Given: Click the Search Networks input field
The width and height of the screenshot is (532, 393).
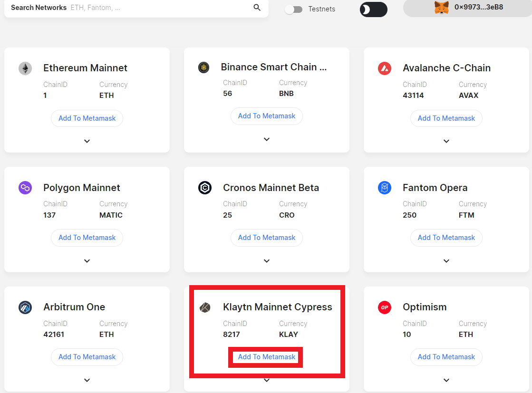Looking at the screenshot, I should pyautogui.click(x=136, y=8).
